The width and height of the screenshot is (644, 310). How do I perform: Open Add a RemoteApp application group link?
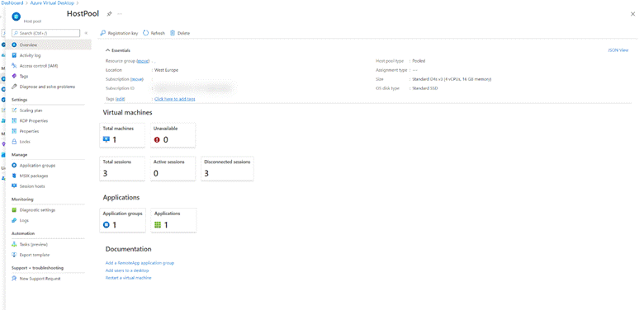tap(140, 263)
